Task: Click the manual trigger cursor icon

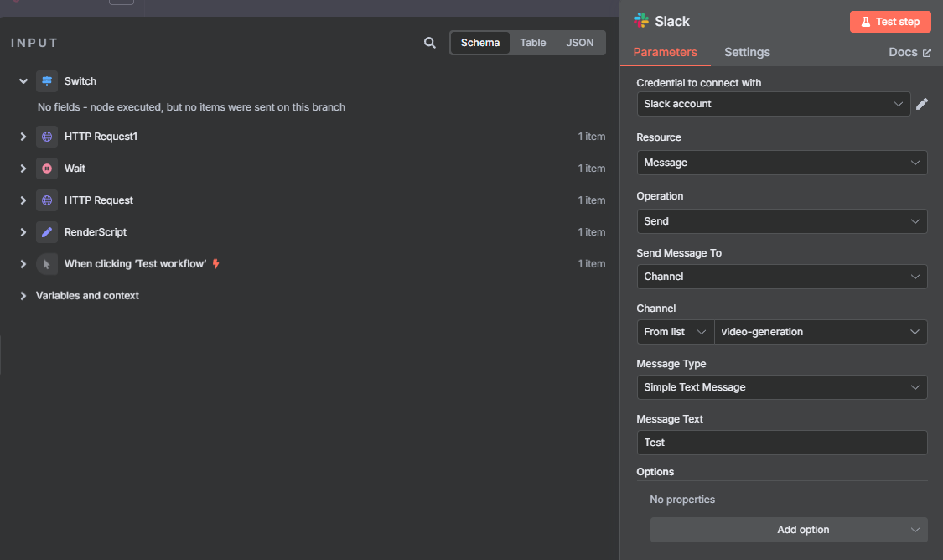Action: point(47,264)
